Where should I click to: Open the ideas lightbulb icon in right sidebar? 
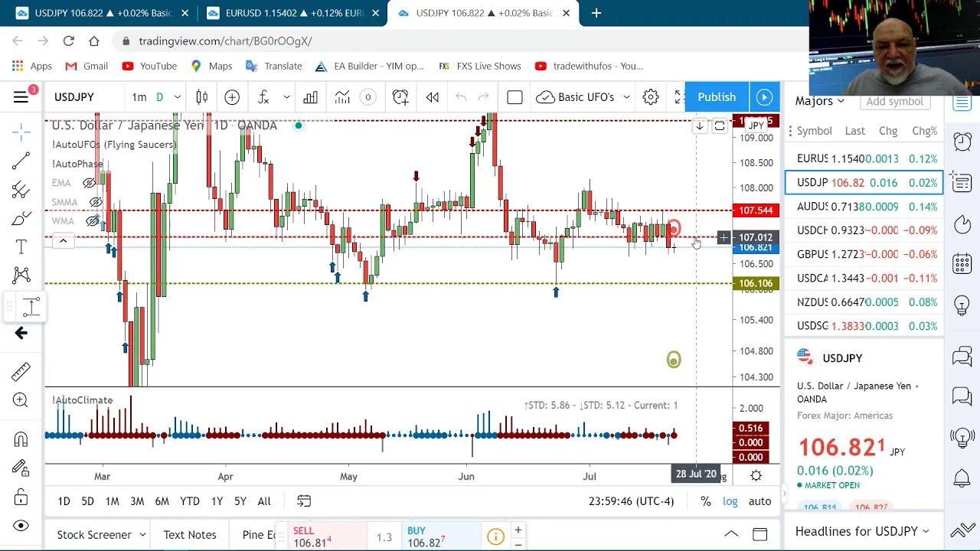962,305
